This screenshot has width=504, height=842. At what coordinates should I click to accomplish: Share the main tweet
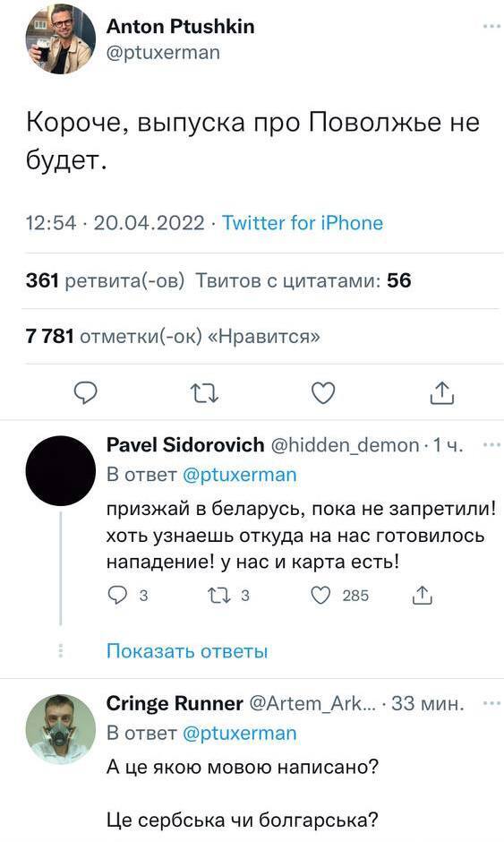(442, 392)
